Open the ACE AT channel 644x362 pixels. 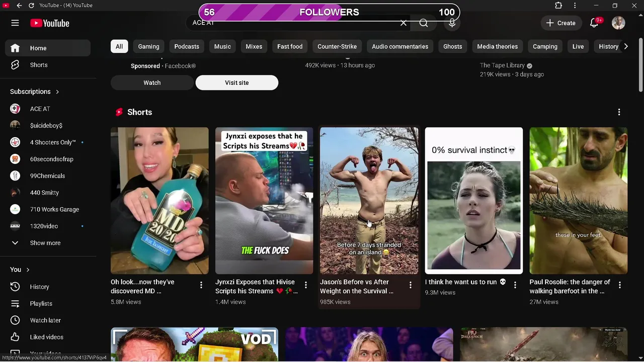[48, 109]
